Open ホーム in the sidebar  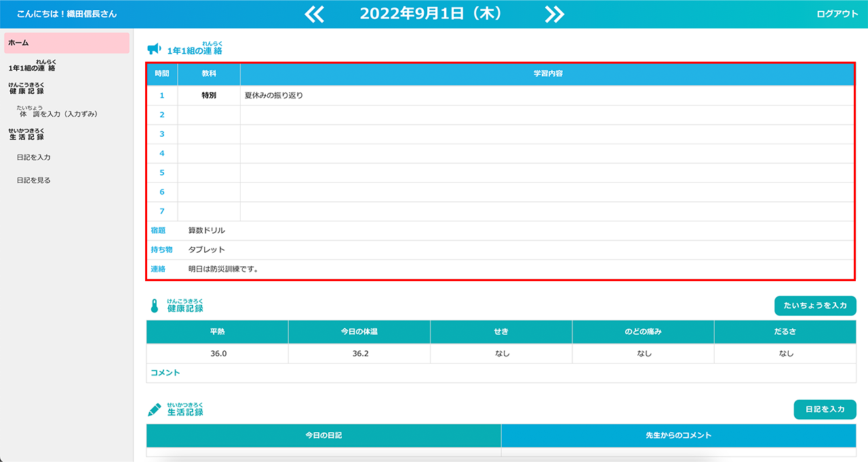[66, 43]
